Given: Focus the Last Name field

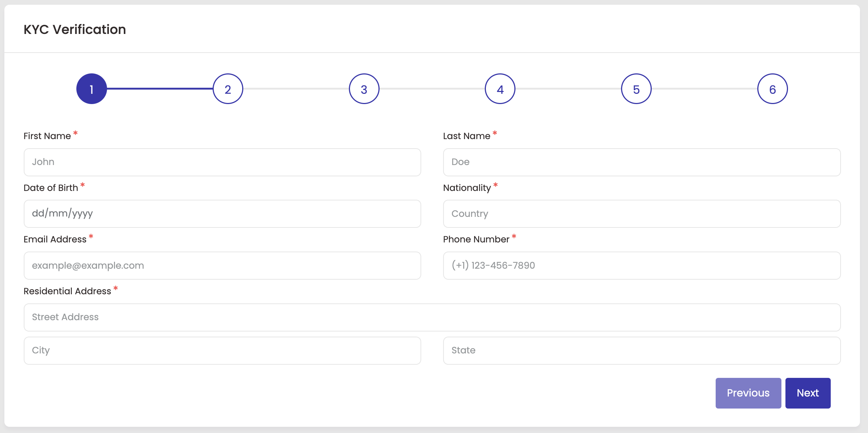Looking at the screenshot, I should pos(642,162).
